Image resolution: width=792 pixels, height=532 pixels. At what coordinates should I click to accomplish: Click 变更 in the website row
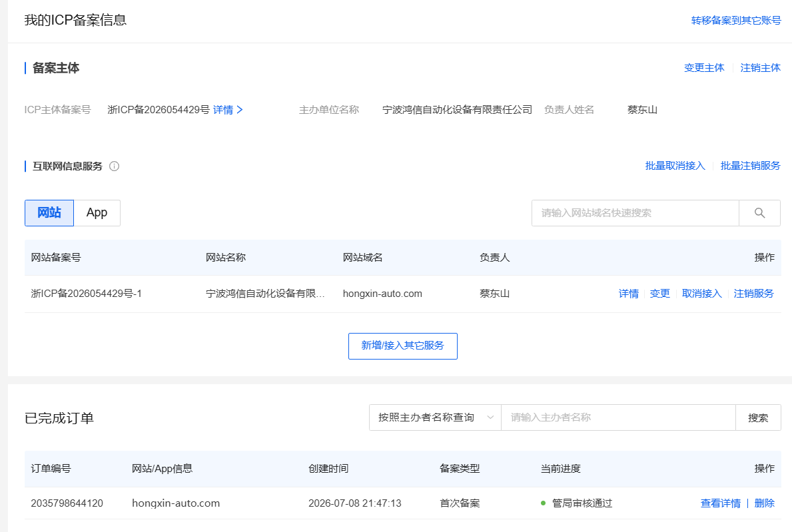[659, 294]
